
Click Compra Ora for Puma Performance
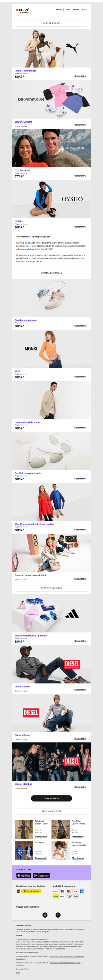tap(80, 76)
